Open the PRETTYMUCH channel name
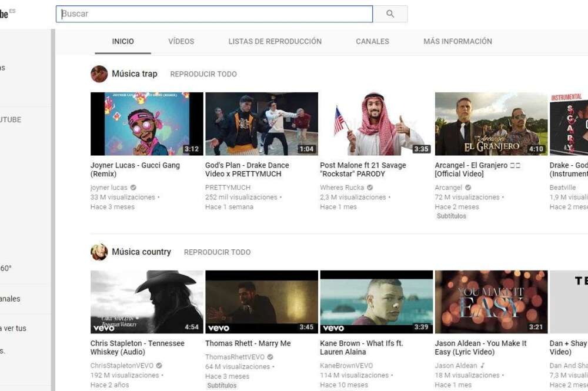Viewport: 588px width, 391px height. point(228,188)
